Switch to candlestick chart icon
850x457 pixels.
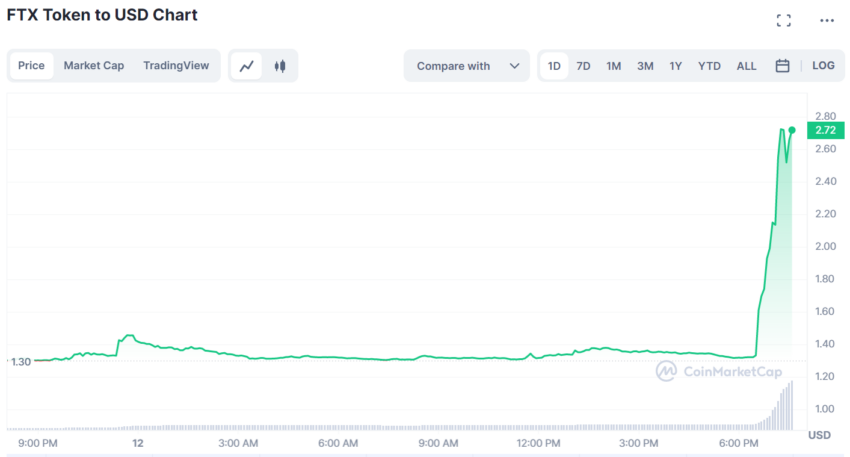point(280,66)
